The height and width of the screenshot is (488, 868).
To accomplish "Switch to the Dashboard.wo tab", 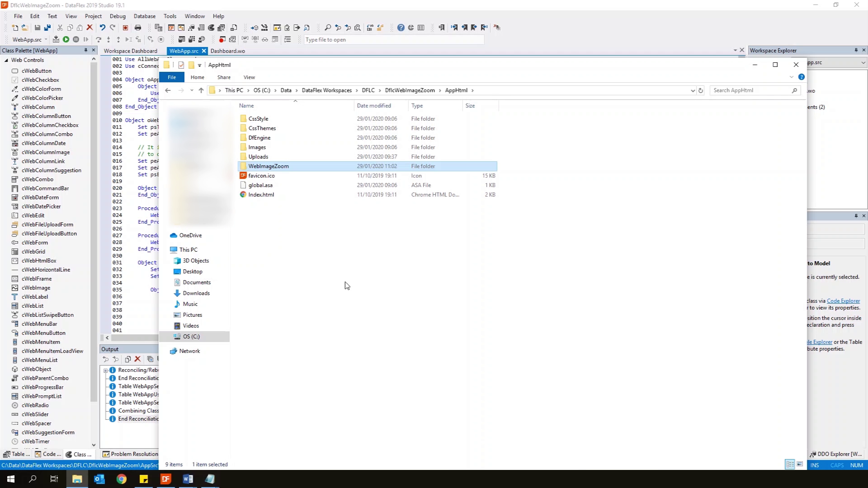I will 227,51.
